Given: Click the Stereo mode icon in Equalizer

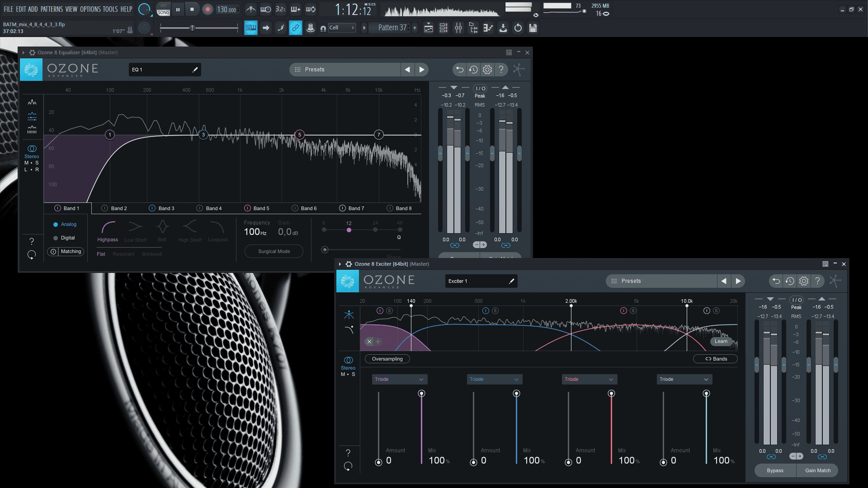Looking at the screenshot, I should (32, 149).
